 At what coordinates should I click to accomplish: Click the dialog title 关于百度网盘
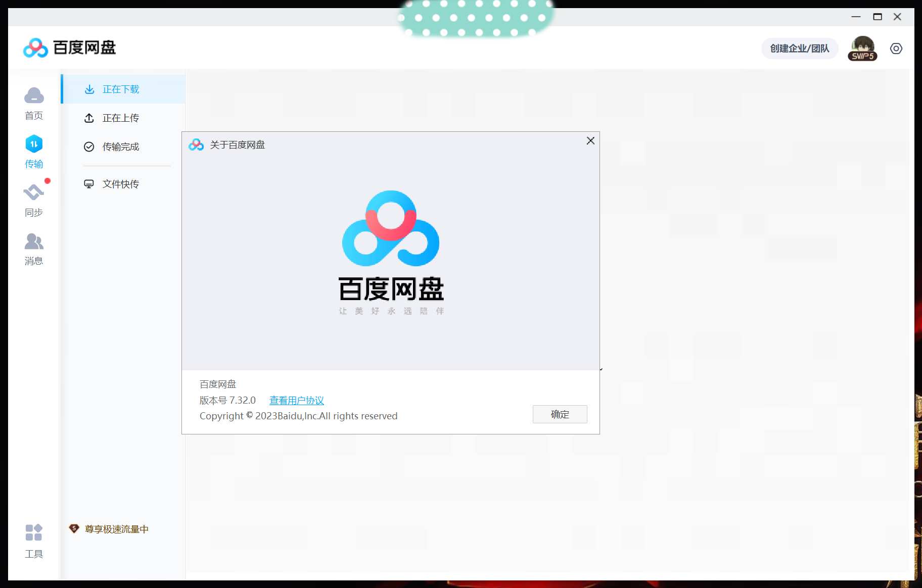238,145
